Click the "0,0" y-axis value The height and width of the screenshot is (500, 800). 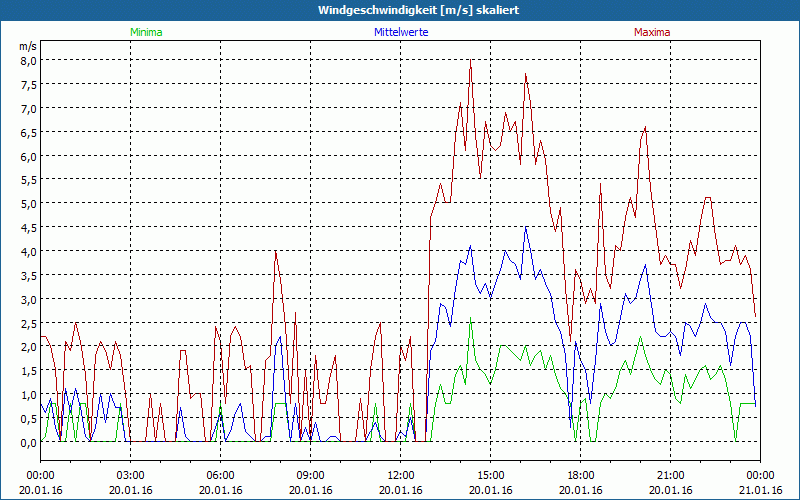29,442
